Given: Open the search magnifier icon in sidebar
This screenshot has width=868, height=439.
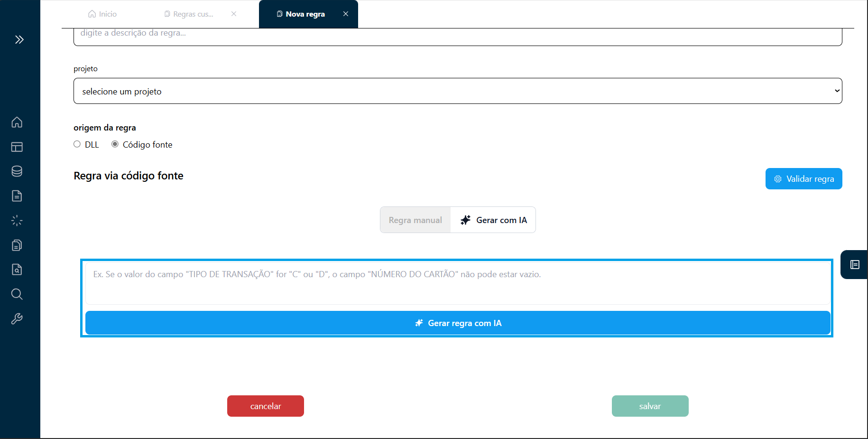Looking at the screenshot, I should pyautogui.click(x=17, y=294).
